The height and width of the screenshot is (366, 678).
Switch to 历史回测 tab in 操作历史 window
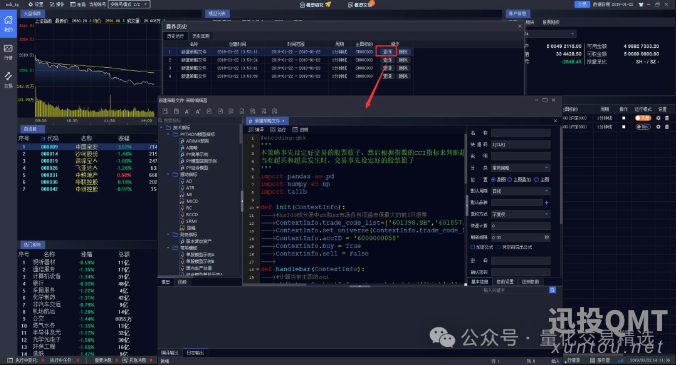(201, 36)
